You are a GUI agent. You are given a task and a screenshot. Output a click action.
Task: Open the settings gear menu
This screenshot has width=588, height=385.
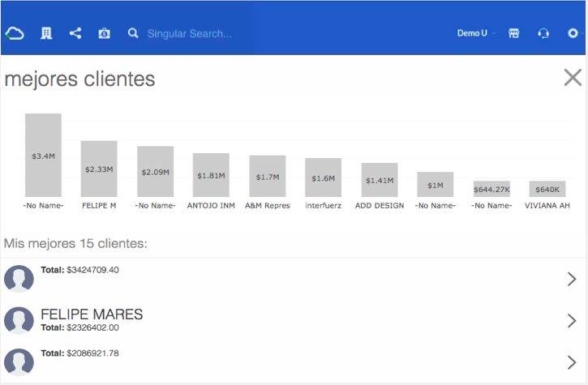(574, 34)
